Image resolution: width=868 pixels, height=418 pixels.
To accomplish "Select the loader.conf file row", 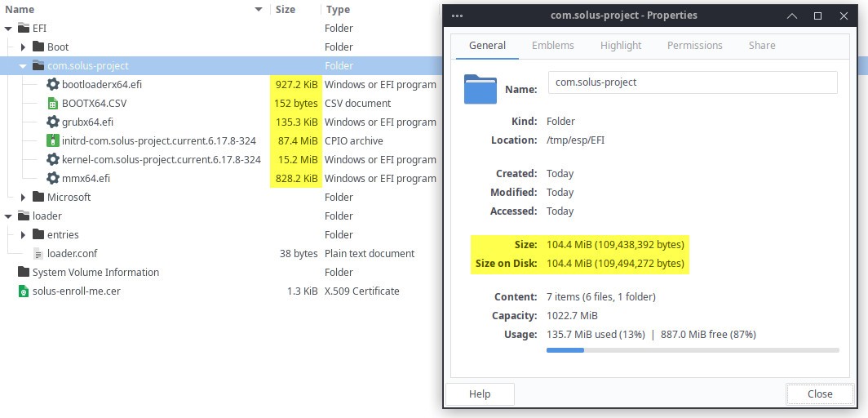I will [220, 254].
